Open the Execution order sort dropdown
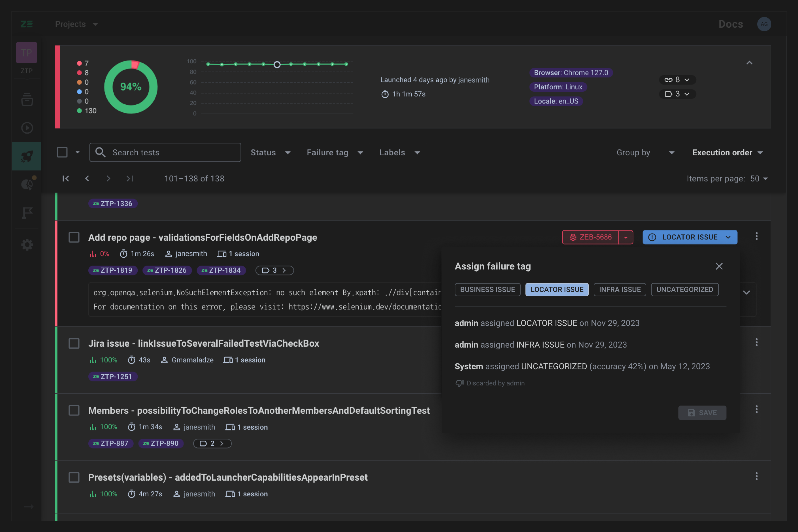Screen dimensions: 798x532 tap(727, 152)
